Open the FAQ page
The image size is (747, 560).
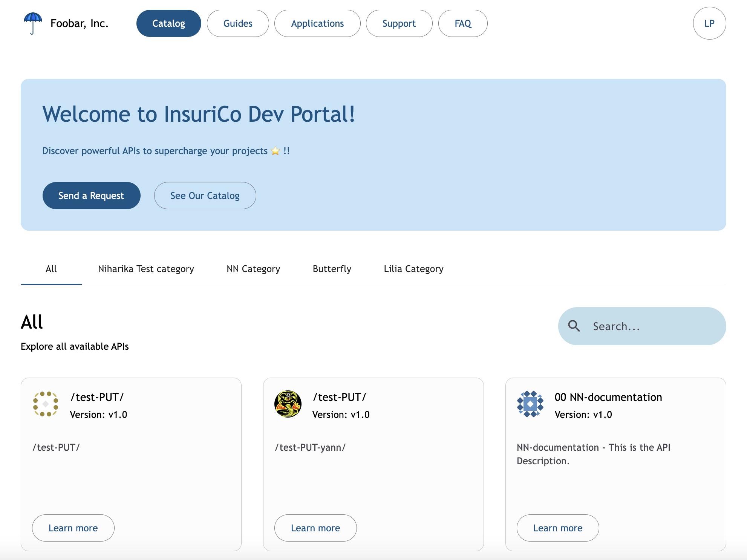463,23
